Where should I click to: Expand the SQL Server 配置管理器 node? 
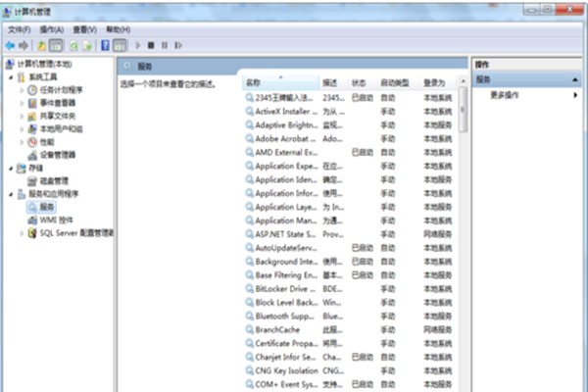coord(23,233)
